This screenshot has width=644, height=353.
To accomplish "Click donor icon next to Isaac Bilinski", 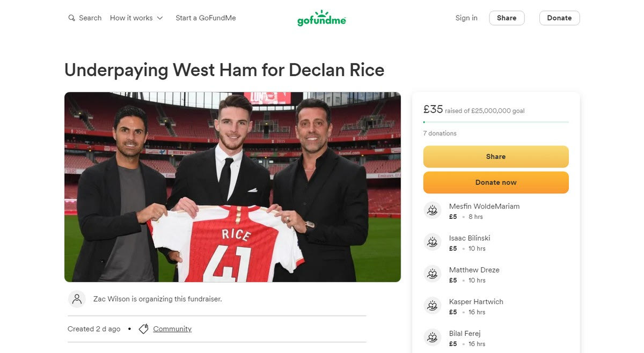I will tap(432, 242).
